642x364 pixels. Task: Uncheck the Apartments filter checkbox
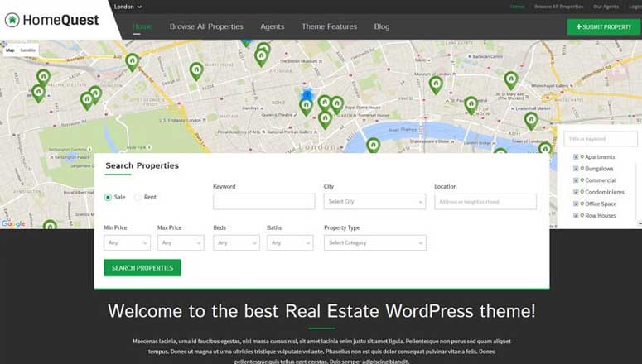click(576, 157)
